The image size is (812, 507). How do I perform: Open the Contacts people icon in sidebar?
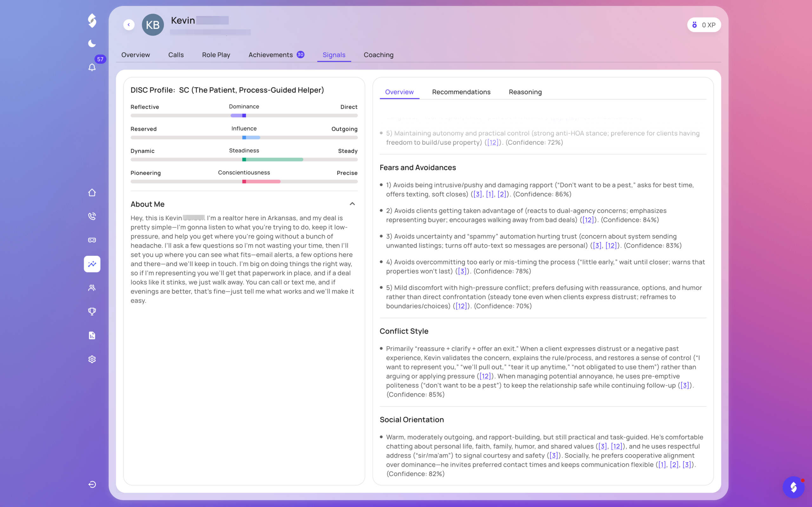tap(92, 287)
